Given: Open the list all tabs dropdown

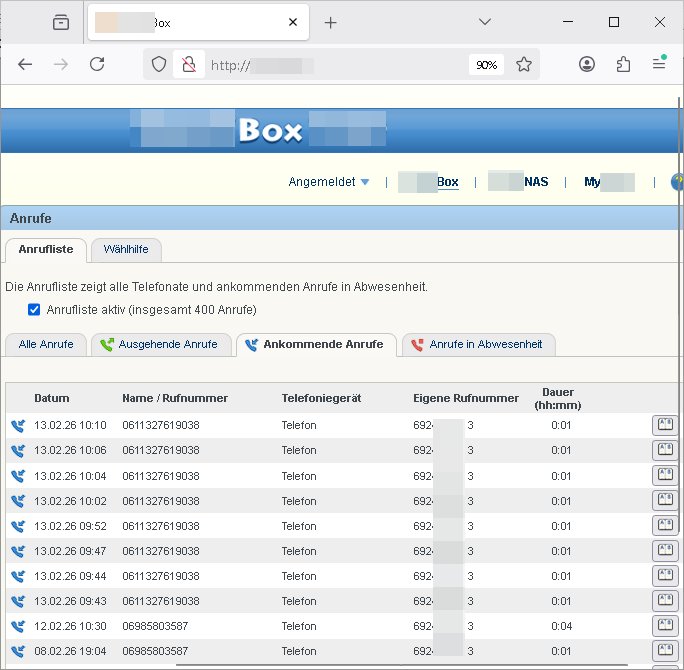Looking at the screenshot, I should (x=484, y=22).
